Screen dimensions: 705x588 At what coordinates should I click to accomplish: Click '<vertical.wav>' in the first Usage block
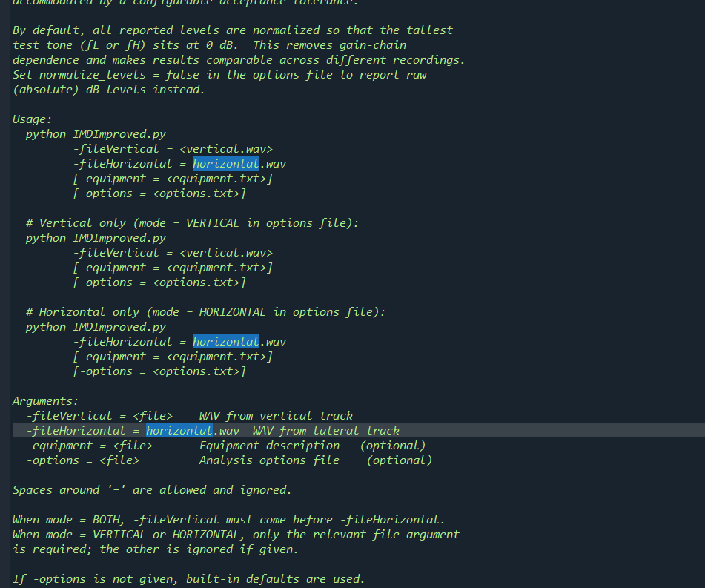(x=226, y=149)
